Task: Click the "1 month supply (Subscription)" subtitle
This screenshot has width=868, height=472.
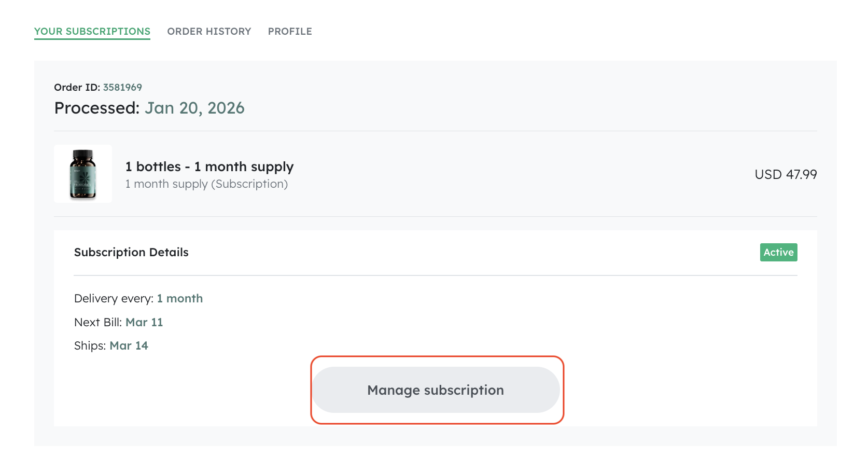Action: tap(206, 184)
